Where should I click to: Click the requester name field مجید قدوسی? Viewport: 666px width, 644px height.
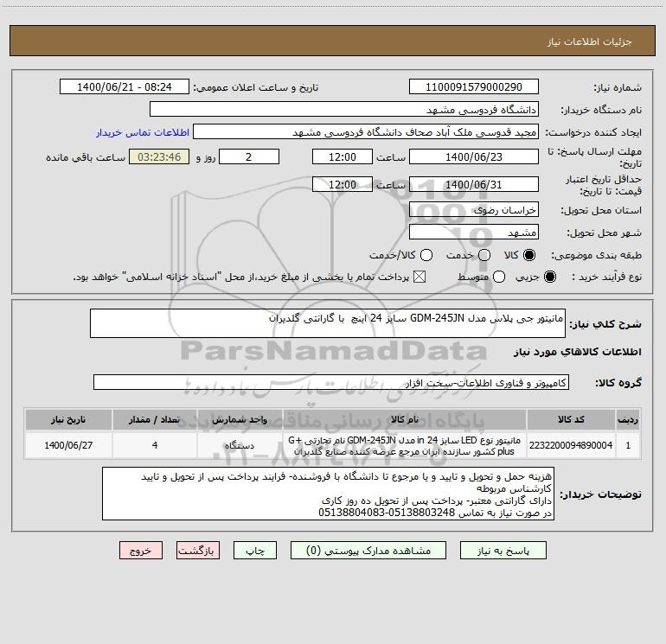click(x=366, y=132)
